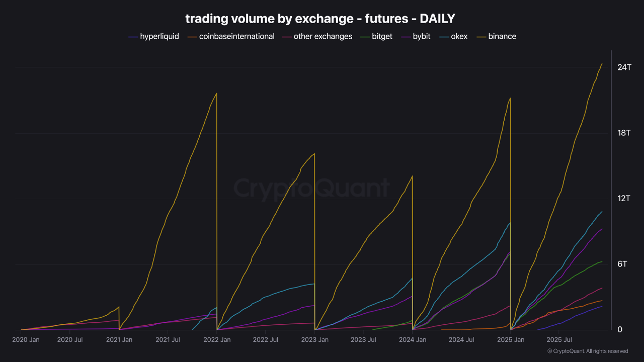Hide the bitget series via legend
The width and height of the screenshot is (644, 362).
coord(382,36)
